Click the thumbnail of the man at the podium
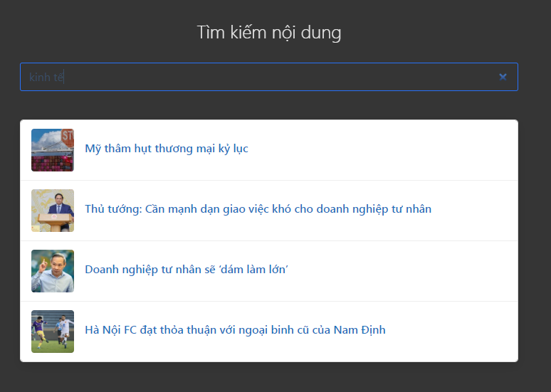Screen dimensions: 551x392 pos(53,211)
